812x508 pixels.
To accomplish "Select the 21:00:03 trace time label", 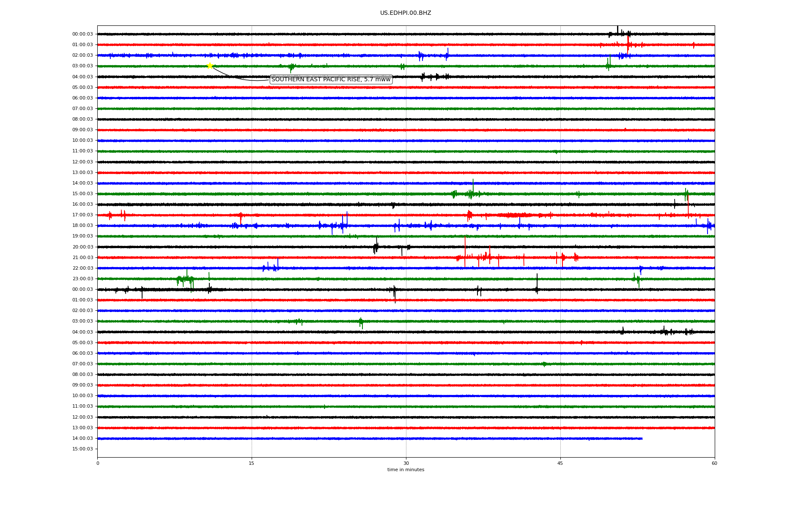I will (x=82, y=258).
